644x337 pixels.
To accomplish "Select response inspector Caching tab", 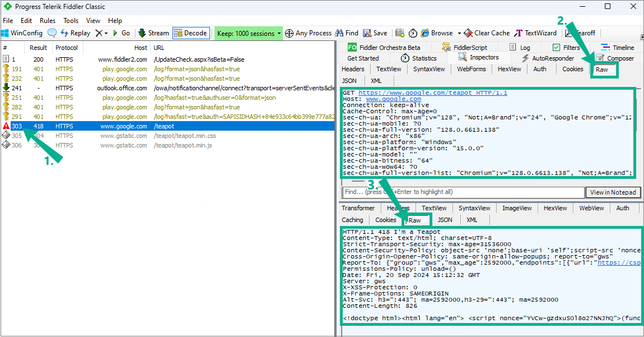I will (x=352, y=220).
